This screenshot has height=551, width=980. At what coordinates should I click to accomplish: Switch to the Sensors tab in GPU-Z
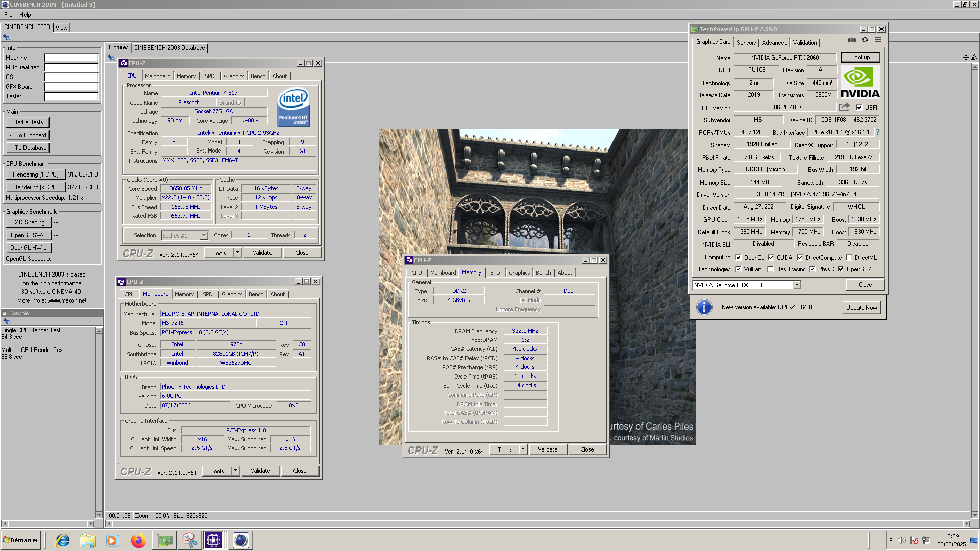tap(746, 43)
